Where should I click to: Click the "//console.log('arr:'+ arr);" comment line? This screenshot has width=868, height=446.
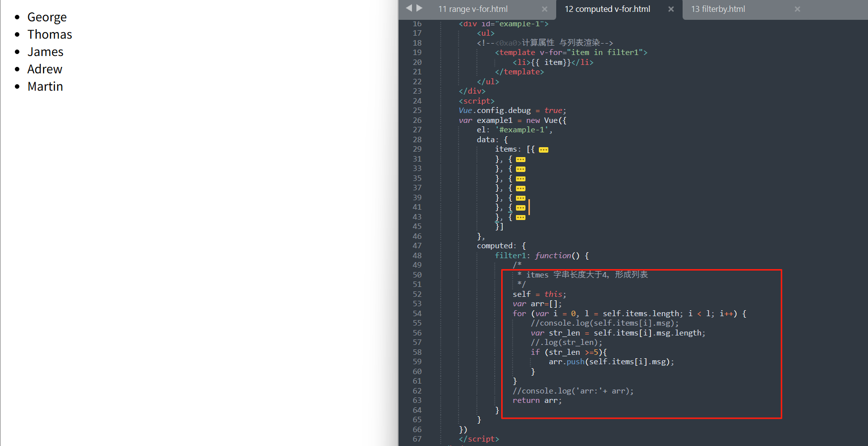click(x=573, y=391)
